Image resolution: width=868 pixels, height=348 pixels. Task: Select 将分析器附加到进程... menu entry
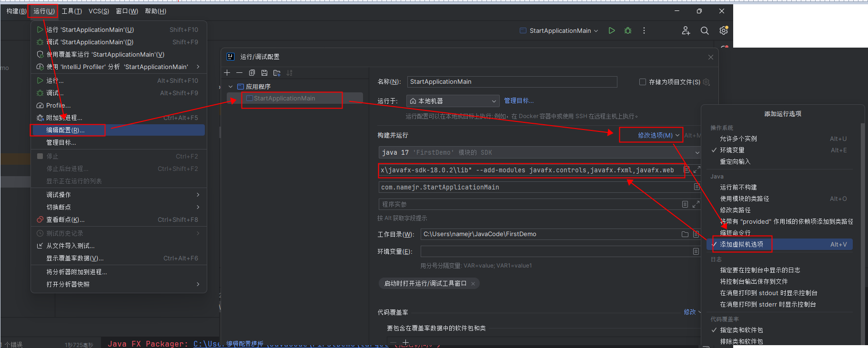(x=119, y=272)
